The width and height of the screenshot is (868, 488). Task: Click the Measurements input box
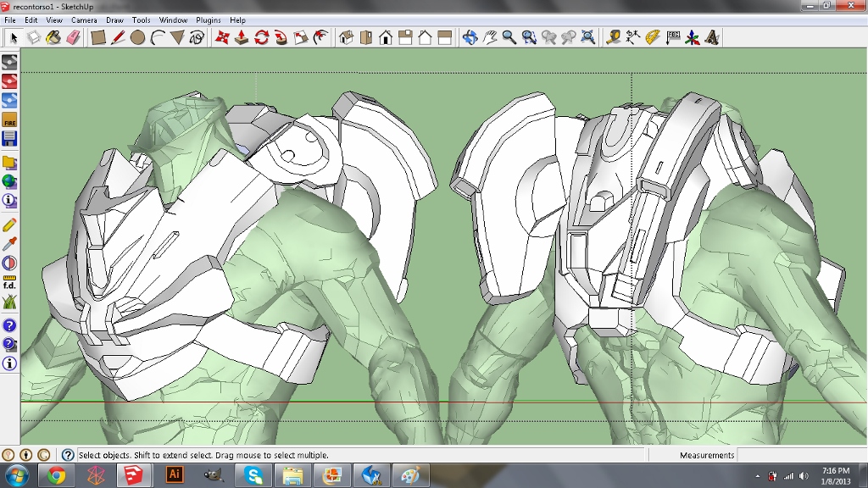point(800,455)
